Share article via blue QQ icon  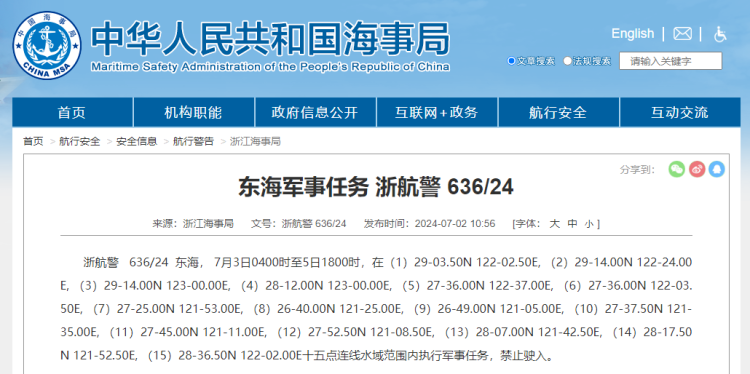tap(717, 169)
